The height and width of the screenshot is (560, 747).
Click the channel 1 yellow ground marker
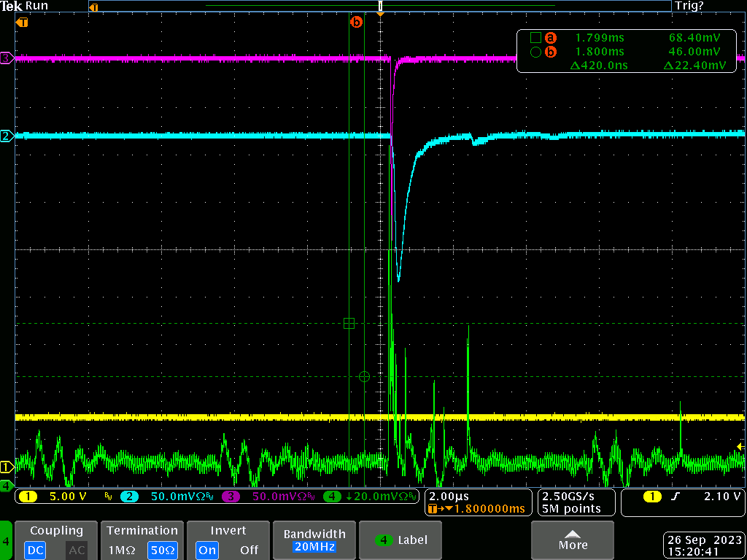pos(7,467)
